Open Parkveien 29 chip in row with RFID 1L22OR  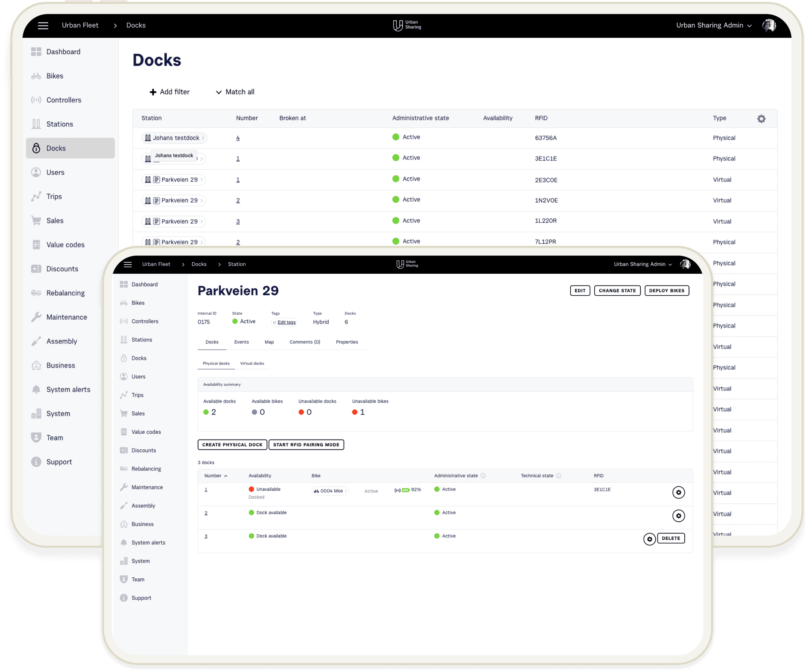174,221
